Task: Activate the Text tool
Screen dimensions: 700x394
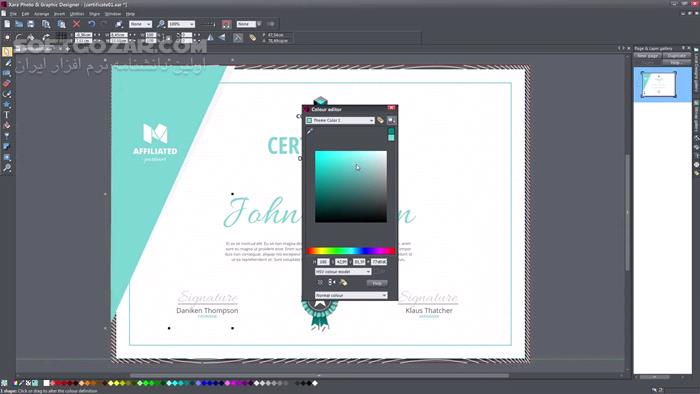Action: pyautogui.click(x=7, y=115)
